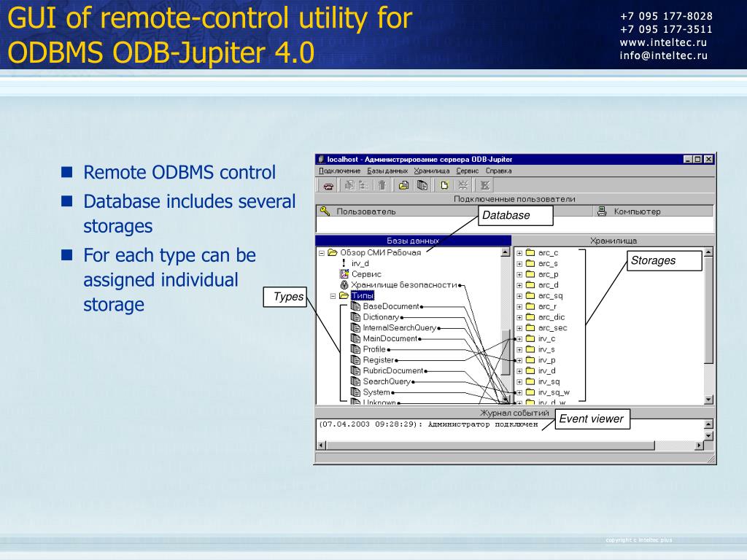Click the key icon beside Пользователь
747x560 pixels.
325,211
